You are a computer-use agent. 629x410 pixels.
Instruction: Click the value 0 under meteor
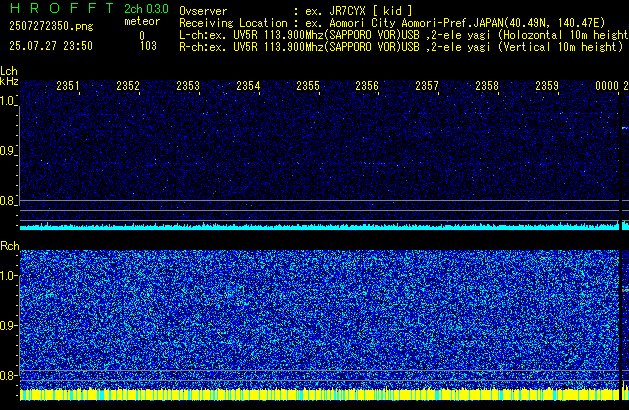point(142,36)
